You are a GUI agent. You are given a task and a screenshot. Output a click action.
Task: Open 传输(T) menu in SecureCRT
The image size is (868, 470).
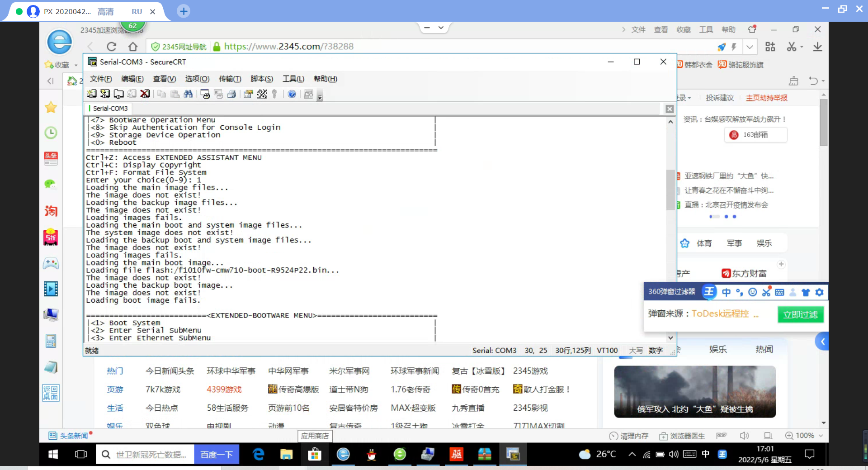pos(230,79)
